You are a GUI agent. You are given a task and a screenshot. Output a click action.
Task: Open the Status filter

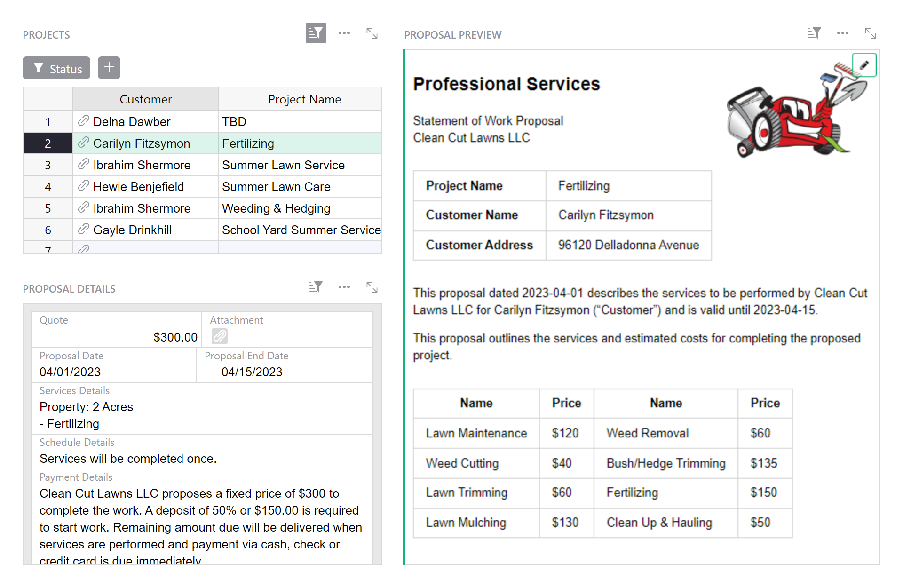click(56, 68)
